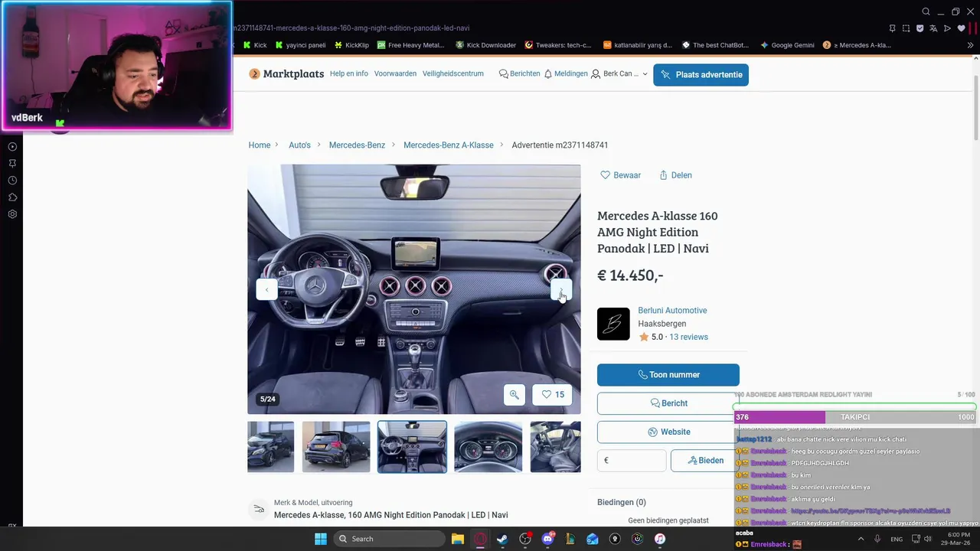980x551 pixels.
Task: Click the bid amount euro field
Action: coord(632,461)
